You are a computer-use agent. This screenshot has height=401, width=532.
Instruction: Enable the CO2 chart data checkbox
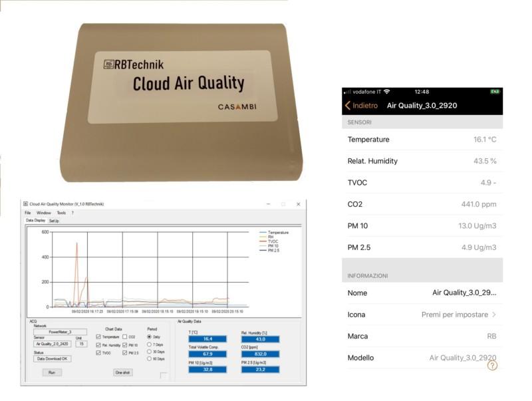pyautogui.click(x=125, y=337)
